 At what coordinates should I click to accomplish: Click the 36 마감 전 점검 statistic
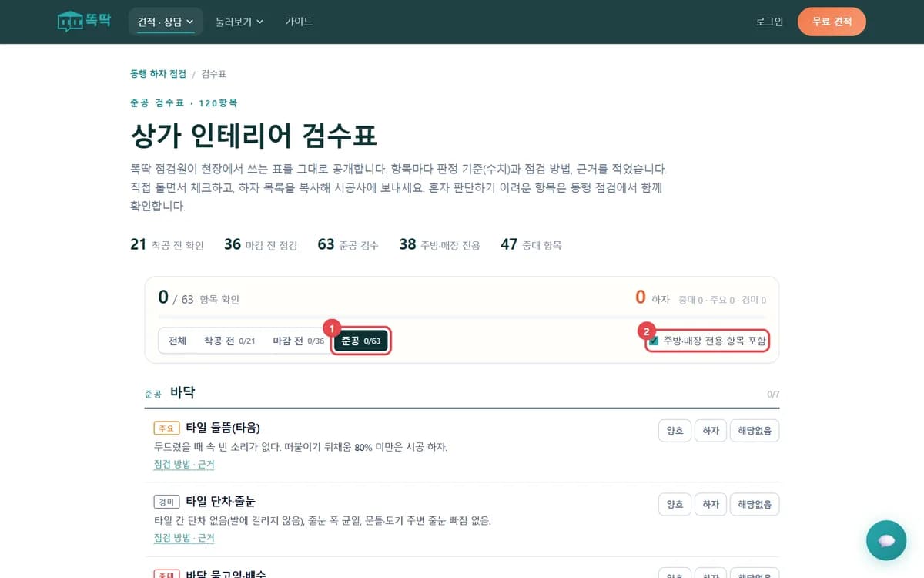[261, 244]
